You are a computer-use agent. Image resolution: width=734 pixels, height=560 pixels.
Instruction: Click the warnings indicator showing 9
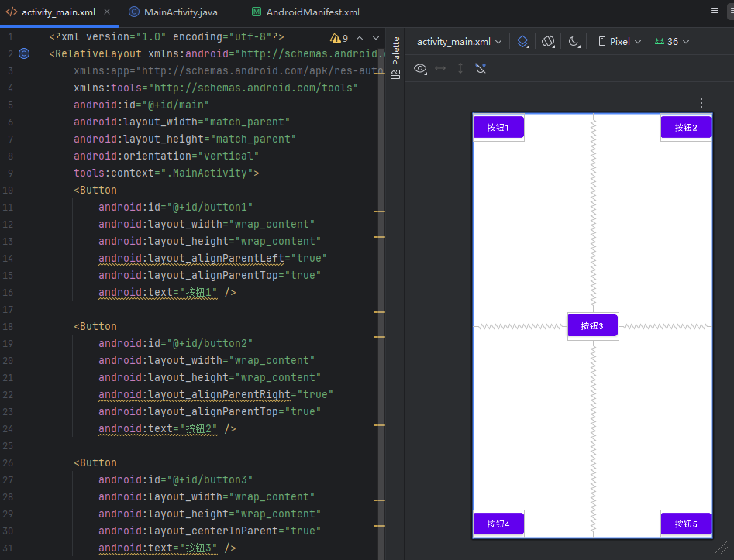pyautogui.click(x=339, y=38)
